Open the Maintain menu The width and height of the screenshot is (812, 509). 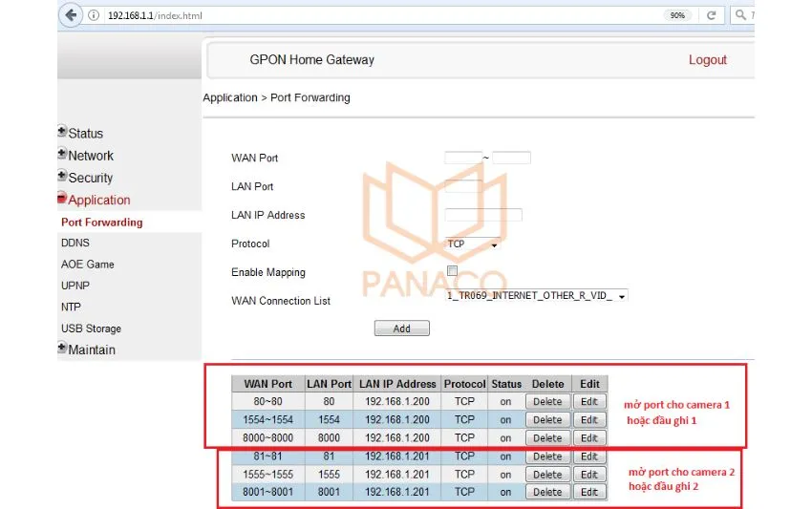point(92,350)
